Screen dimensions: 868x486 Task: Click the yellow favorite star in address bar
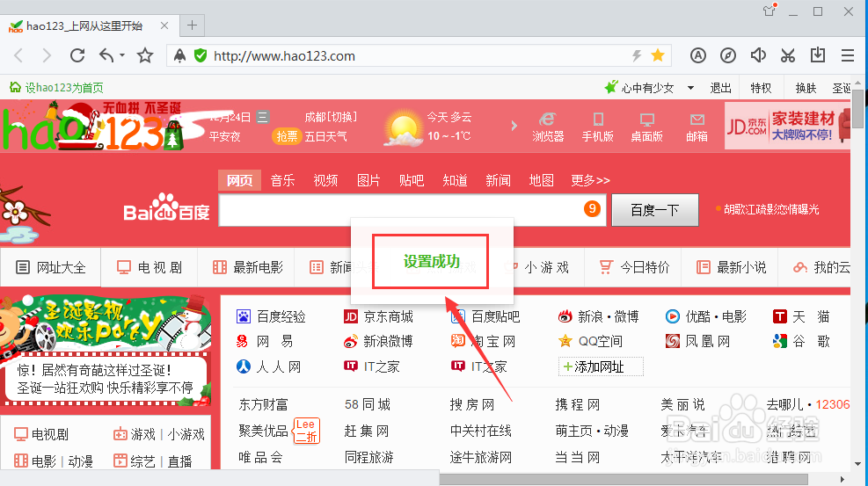click(658, 55)
